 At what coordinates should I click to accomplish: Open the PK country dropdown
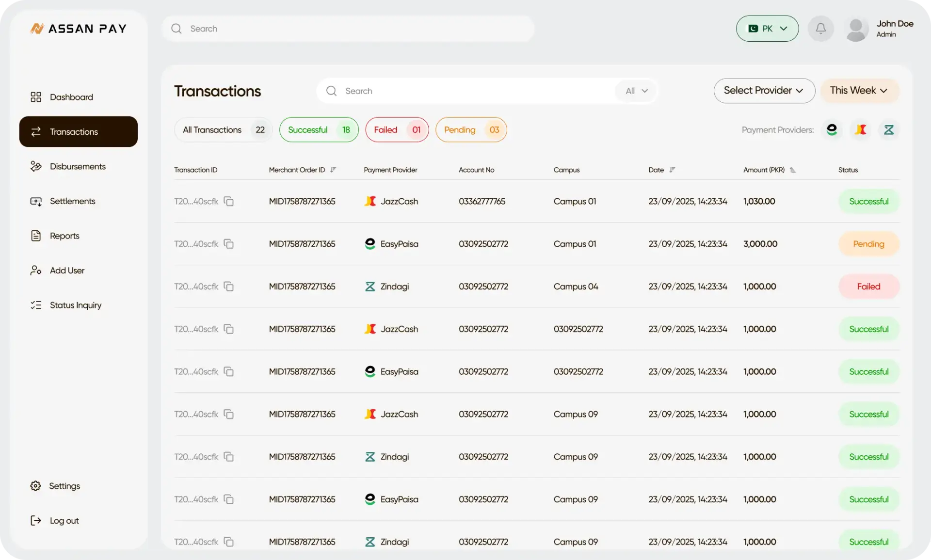(x=767, y=29)
